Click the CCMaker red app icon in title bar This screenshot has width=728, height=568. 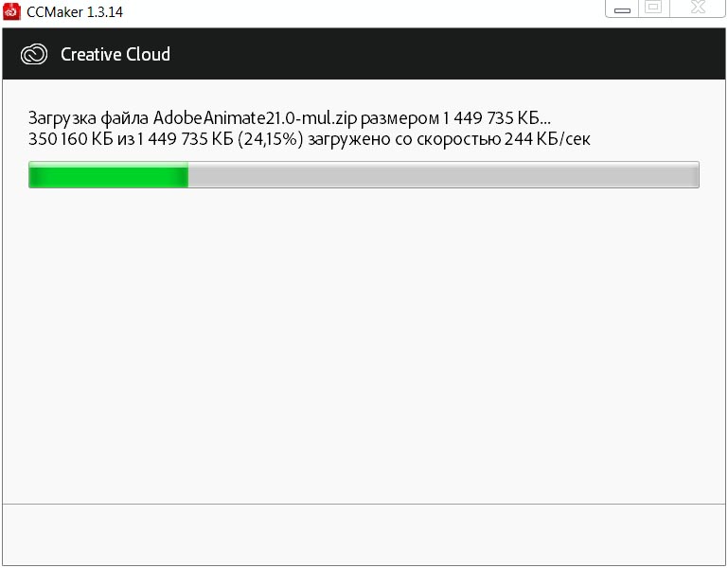coord(11,11)
